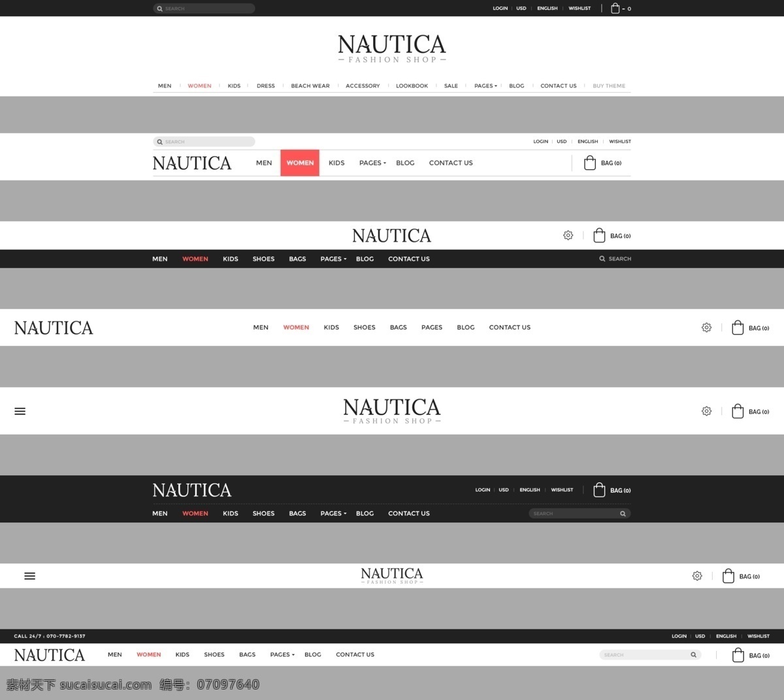Click the magnifier in the search field below the CALL 24/7 bar
784x700 pixels.
pyautogui.click(x=693, y=654)
